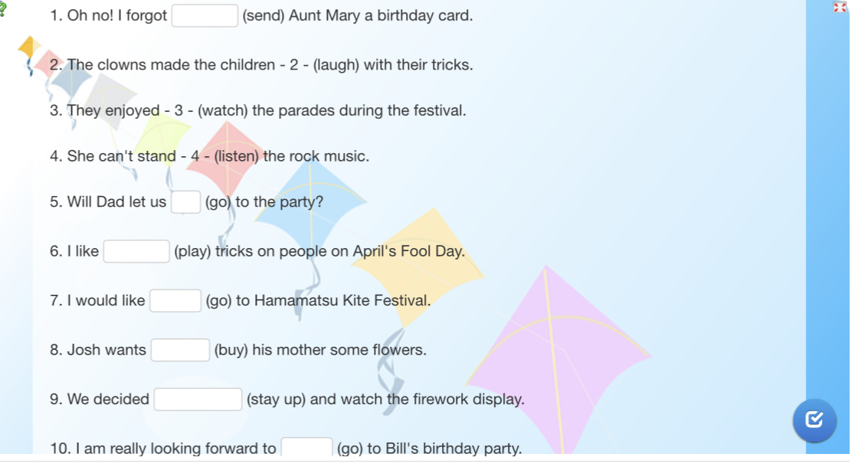Image resolution: width=868 pixels, height=467 pixels.
Task: Click the blank after "Will Dad let us"
Action: tap(186, 202)
